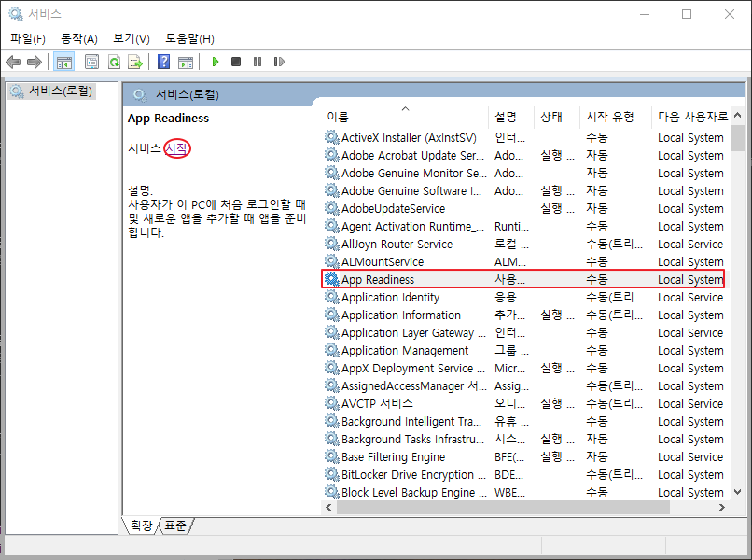Click gear icon of App Readiness row
Viewport: 752px width, 560px height.
pyautogui.click(x=331, y=279)
